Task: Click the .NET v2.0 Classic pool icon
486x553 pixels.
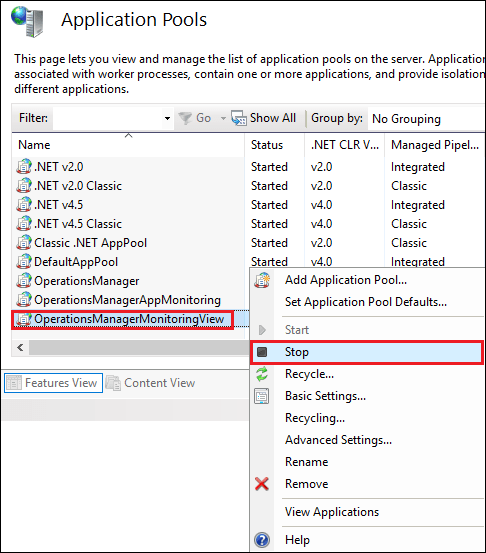Action: pyautogui.click(x=24, y=186)
